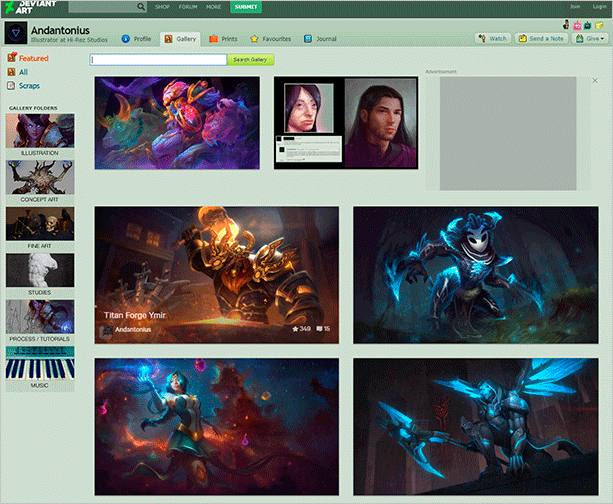Click the Scraps page icon
The image size is (613, 504).
coord(11,86)
